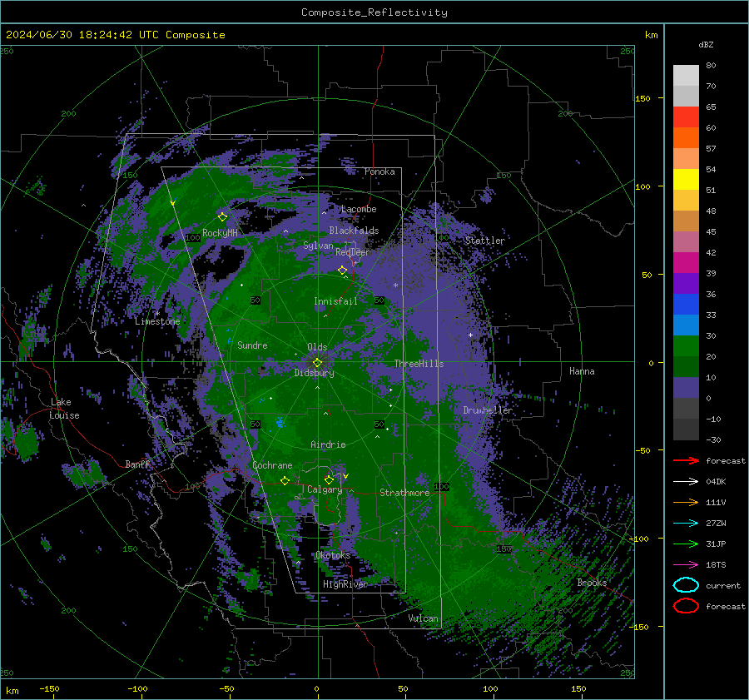Click the yellow radar center marker at Olds
Viewport: 749px width, 700px height.
coord(317,363)
